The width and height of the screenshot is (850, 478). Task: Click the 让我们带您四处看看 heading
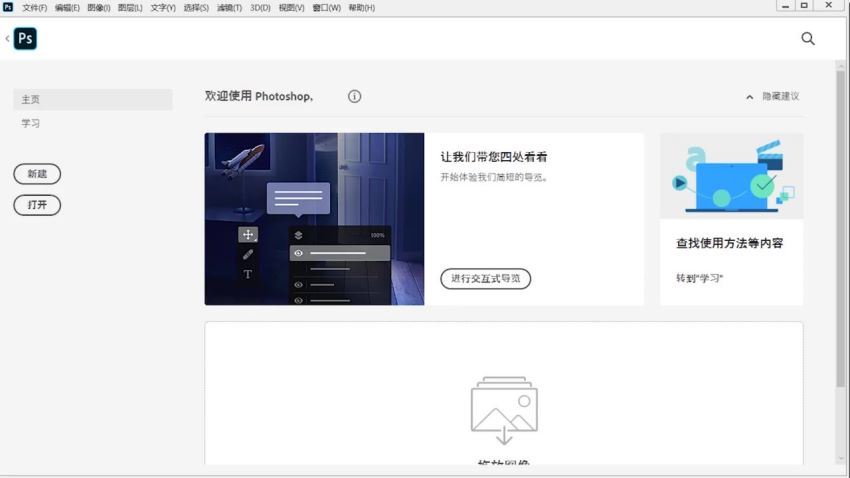pyautogui.click(x=494, y=157)
